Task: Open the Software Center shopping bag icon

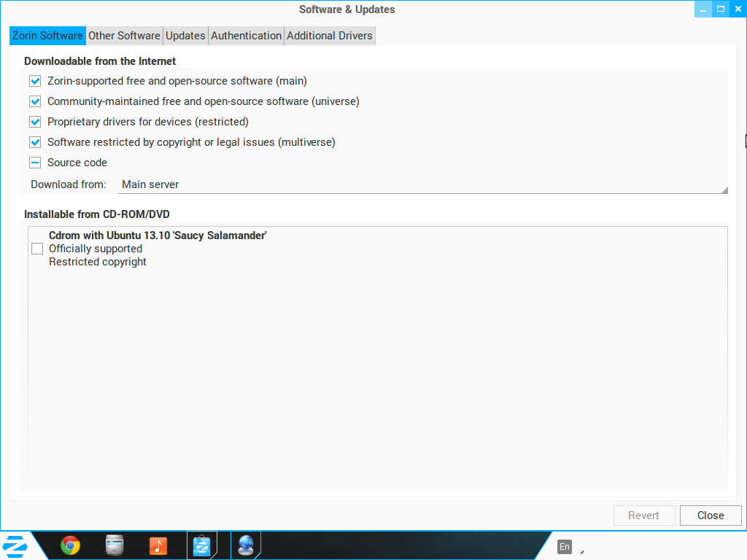Action: (x=202, y=545)
